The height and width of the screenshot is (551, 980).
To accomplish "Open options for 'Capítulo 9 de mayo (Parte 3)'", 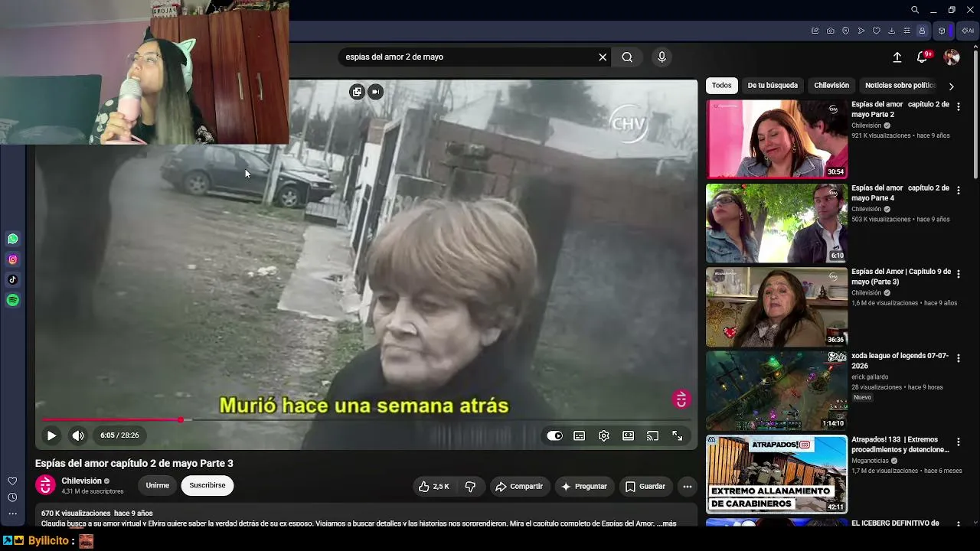I will pos(958,274).
